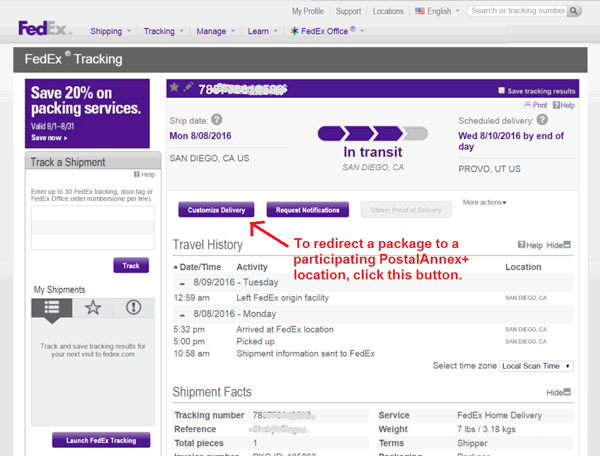Click Obtain Proof of Delivery button
This screenshot has height=456, width=600.
tap(406, 210)
